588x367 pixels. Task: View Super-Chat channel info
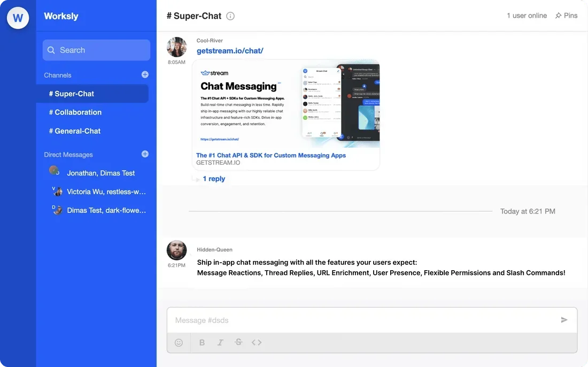coord(230,16)
